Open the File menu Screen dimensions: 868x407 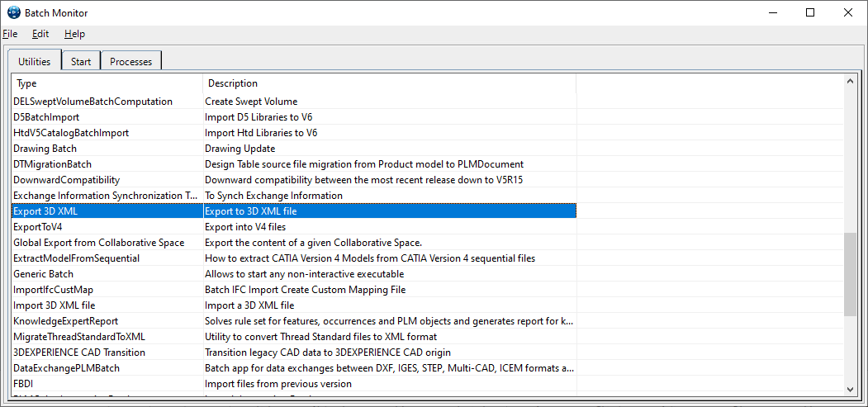(x=10, y=34)
